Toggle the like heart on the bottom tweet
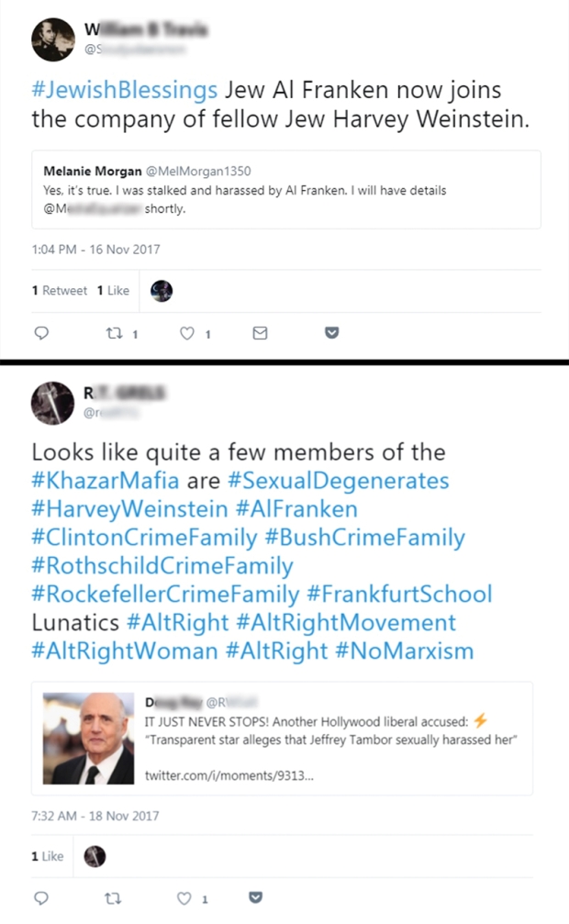Image resolution: width=569 pixels, height=924 pixels. (186, 897)
